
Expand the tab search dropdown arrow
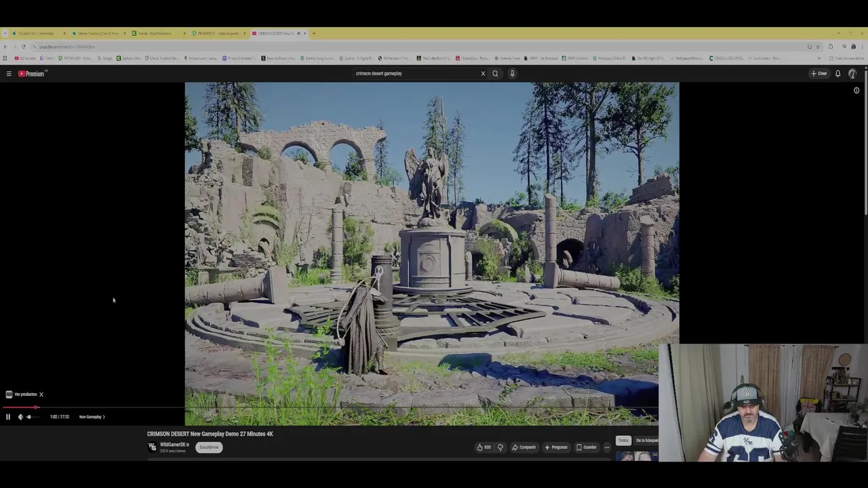[5, 33]
